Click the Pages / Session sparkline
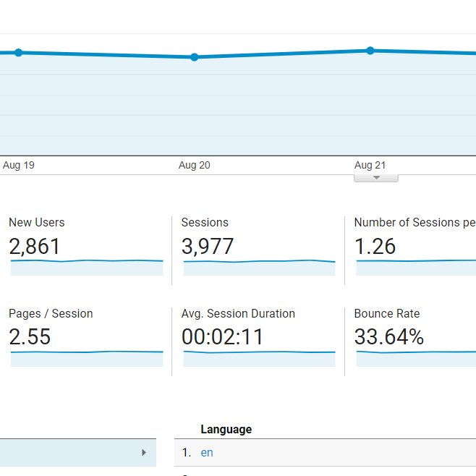This screenshot has height=476, width=476. 87,359
